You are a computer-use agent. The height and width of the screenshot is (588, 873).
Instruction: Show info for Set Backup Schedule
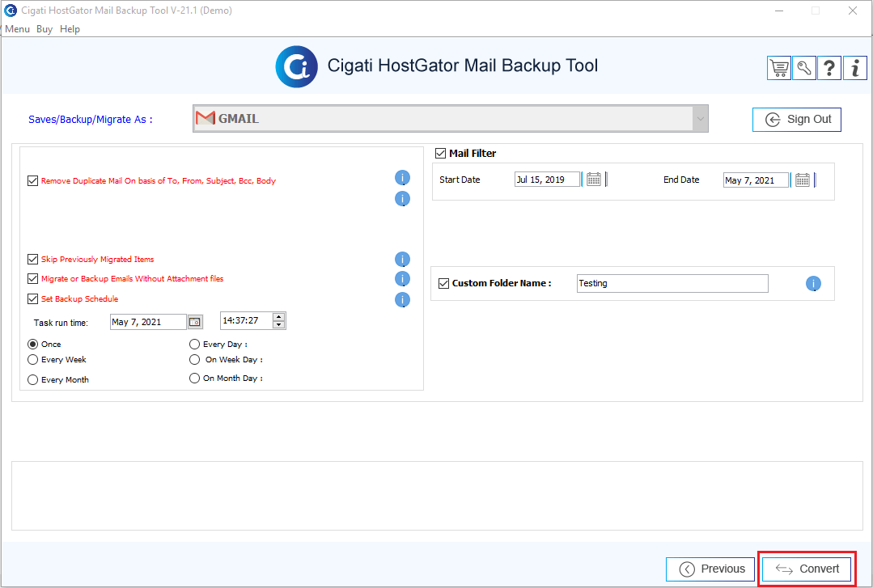click(x=403, y=299)
